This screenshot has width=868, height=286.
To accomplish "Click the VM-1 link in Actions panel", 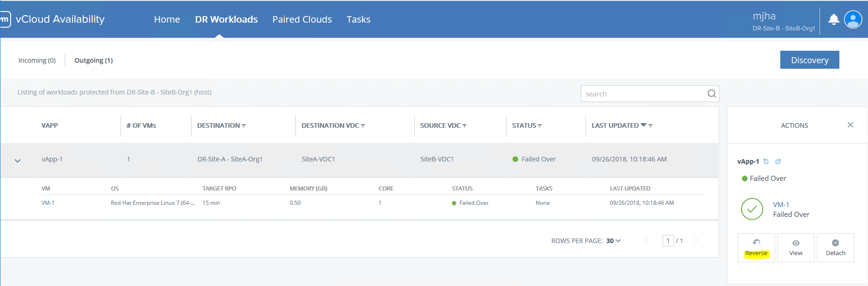I will (x=781, y=204).
